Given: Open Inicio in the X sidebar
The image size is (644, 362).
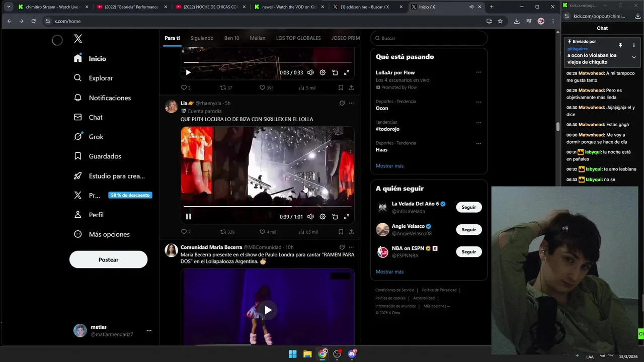Looking at the screenshot, I should pyautogui.click(x=90, y=58).
